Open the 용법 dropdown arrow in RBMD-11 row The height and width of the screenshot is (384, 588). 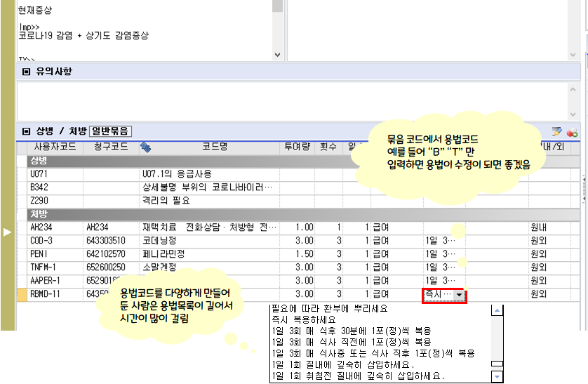pos(459,295)
